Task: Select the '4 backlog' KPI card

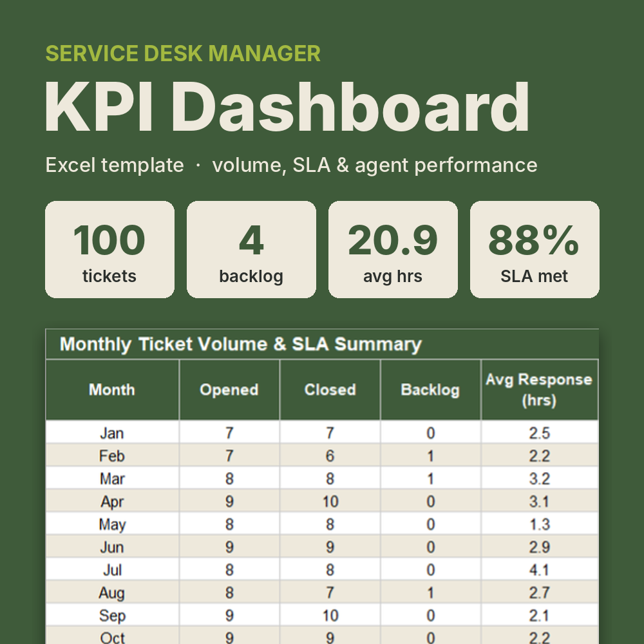Action: 251,249
